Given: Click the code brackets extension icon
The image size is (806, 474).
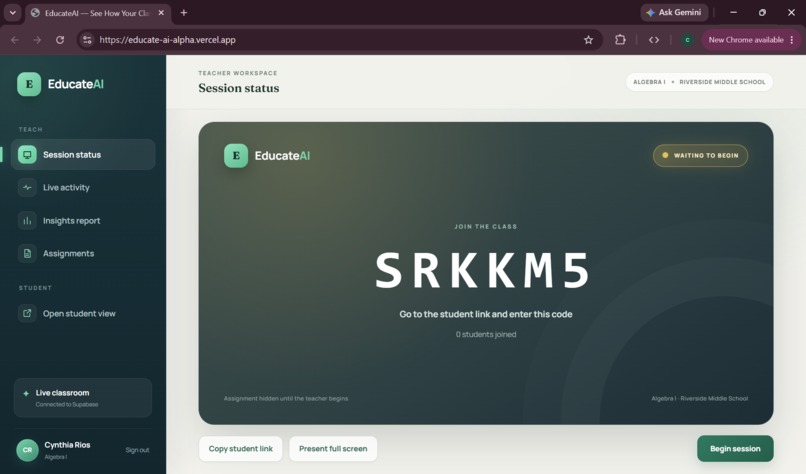Looking at the screenshot, I should point(654,40).
